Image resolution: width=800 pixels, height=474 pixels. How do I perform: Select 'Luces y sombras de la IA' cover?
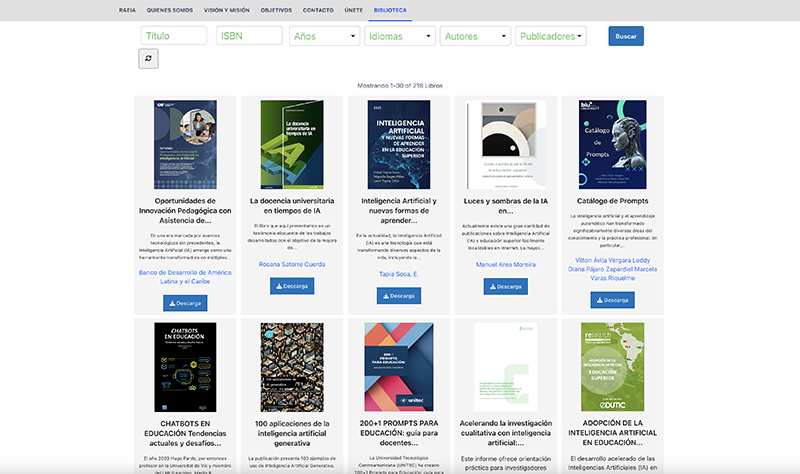tap(506, 145)
